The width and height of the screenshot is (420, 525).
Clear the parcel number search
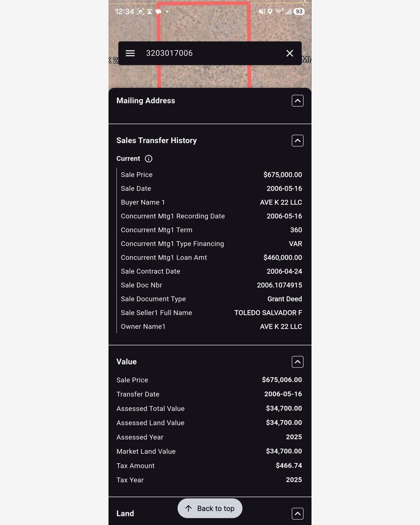tap(290, 53)
